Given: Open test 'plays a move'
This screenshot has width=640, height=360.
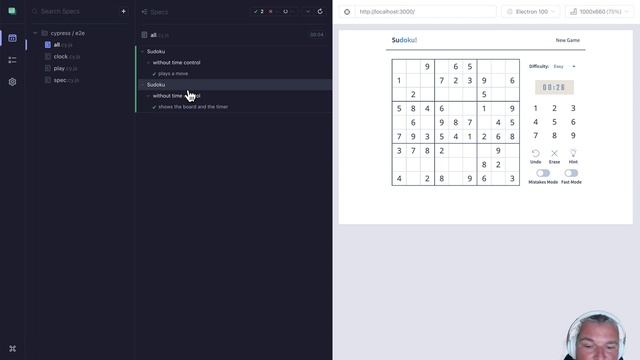Looking at the screenshot, I should point(173,73).
